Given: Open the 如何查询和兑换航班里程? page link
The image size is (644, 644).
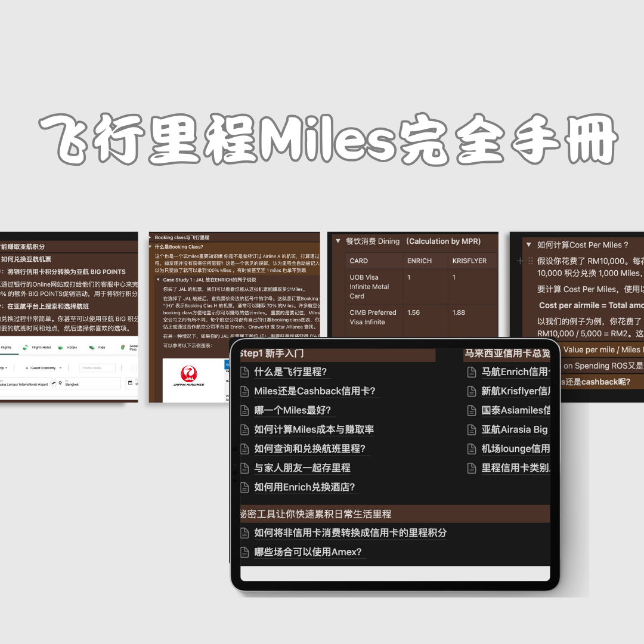Looking at the screenshot, I should [309, 449].
